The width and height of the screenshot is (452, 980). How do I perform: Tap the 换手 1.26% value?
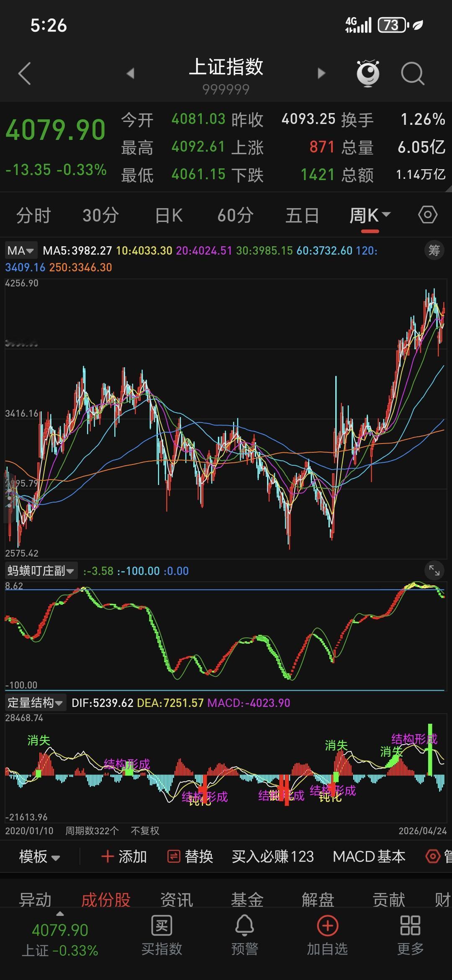423,119
